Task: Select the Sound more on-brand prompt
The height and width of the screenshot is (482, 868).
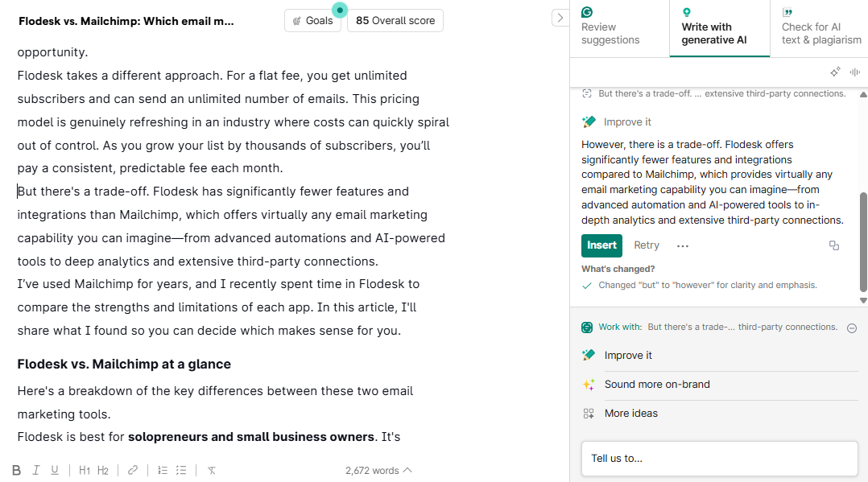Action: click(x=657, y=385)
